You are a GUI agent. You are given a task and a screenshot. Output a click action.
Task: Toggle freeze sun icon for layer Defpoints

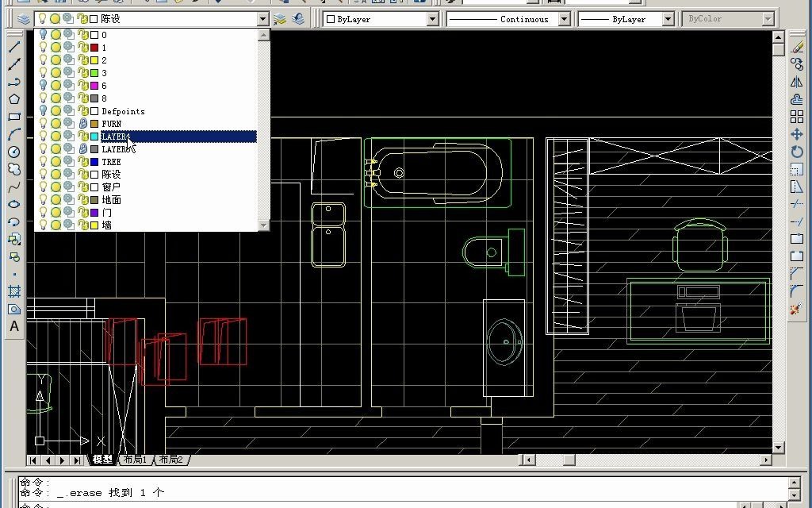[56, 111]
